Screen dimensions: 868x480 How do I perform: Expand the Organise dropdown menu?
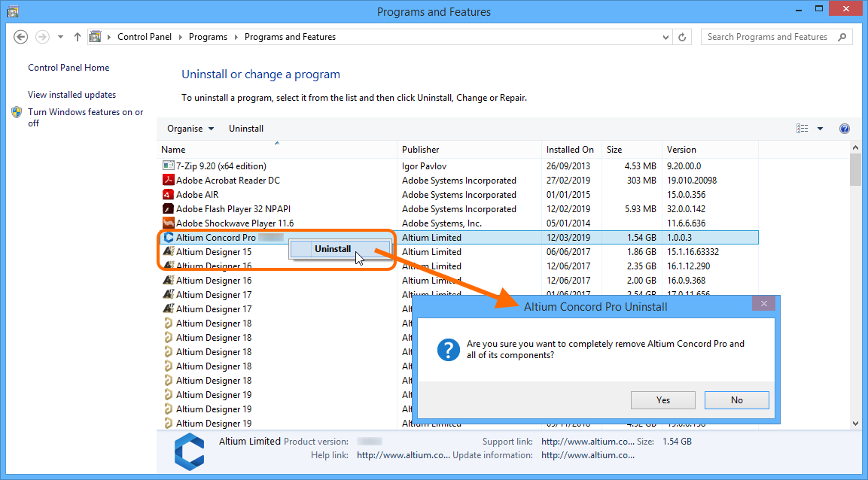pyautogui.click(x=190, y=129)
